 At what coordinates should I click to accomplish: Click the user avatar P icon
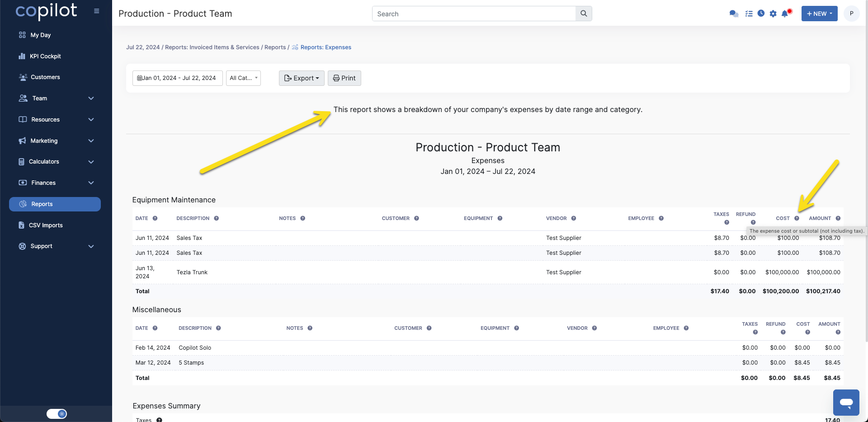851,14
